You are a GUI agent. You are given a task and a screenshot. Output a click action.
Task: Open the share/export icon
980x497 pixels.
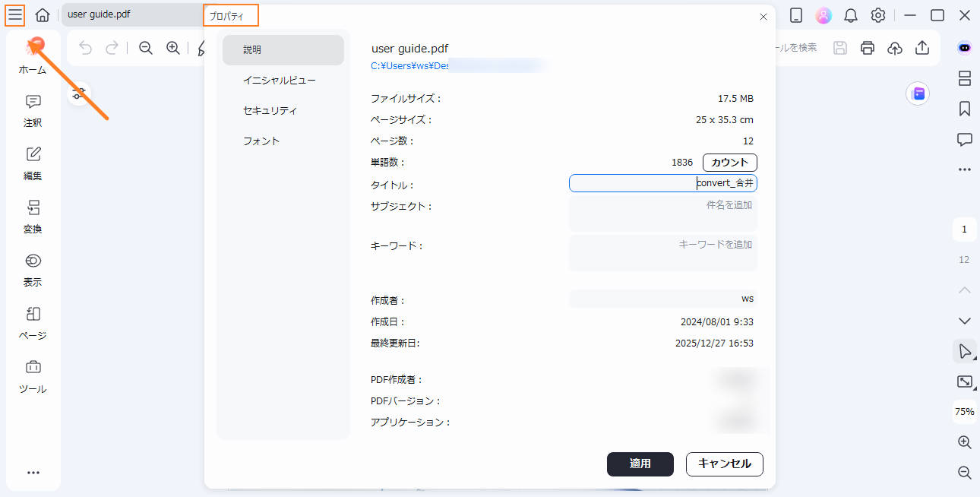tap(922, 47)
